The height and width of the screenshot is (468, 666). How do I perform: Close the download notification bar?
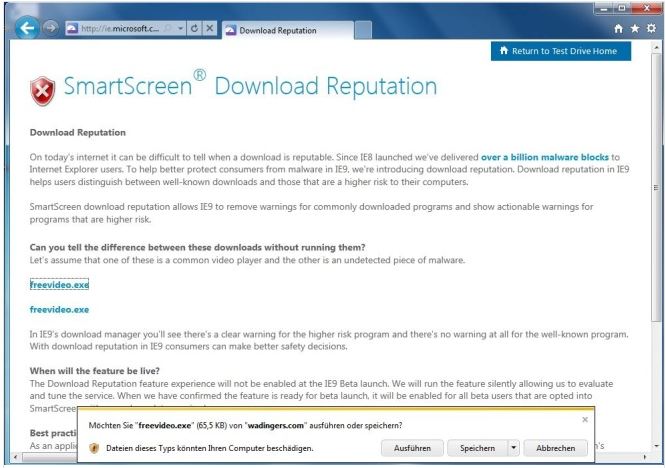pos(584,419)
